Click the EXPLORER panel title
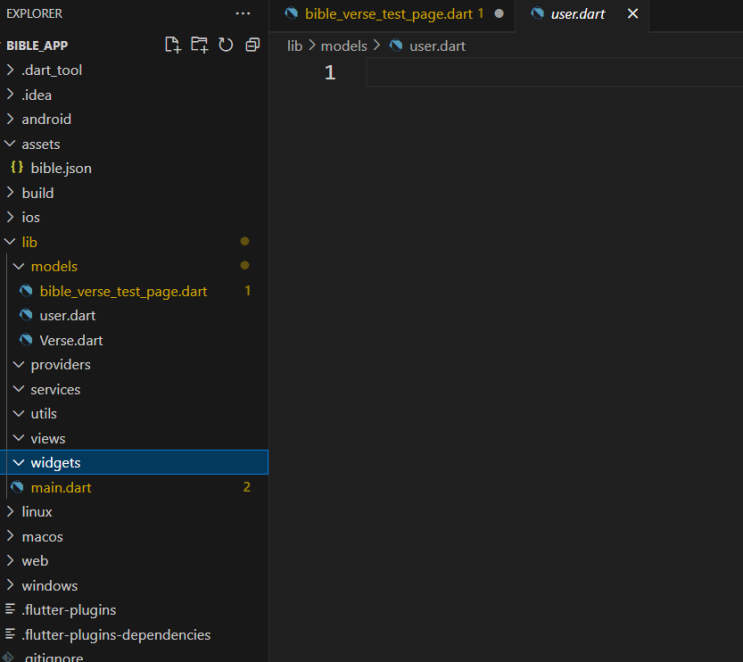 point(34,14)
